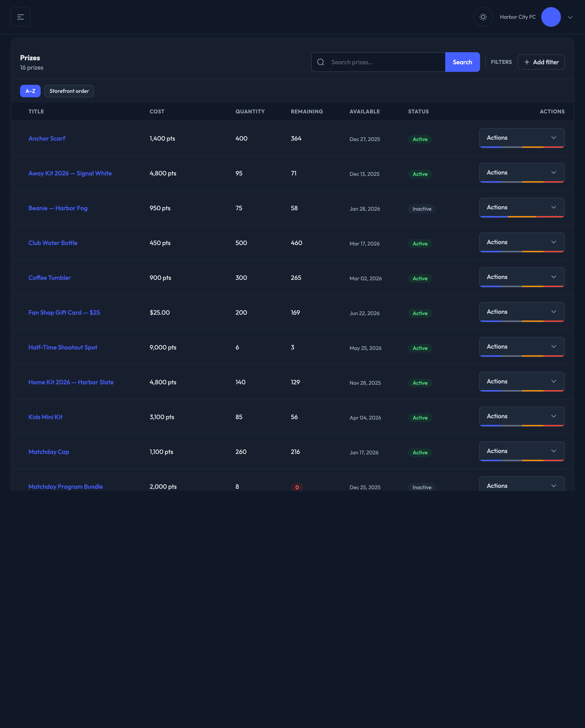585x728 pixels.
Task: Click the $25.00 cost cell
Action: 160,312
